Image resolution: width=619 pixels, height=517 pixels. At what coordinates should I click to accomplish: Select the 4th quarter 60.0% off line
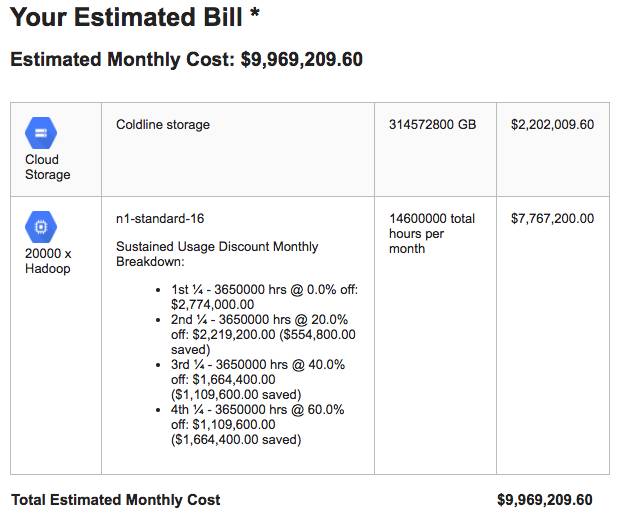coord(257,424)
